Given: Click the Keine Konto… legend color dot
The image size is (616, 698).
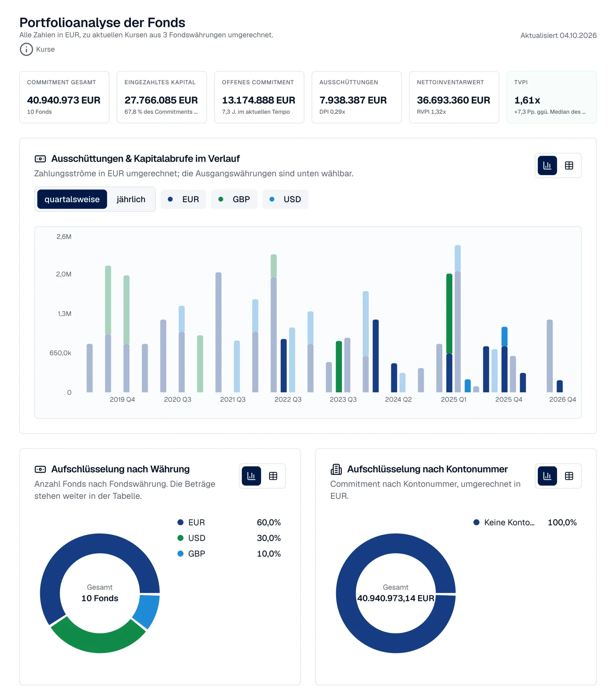Looking at the screenshot, I should [x=476, y=522].
